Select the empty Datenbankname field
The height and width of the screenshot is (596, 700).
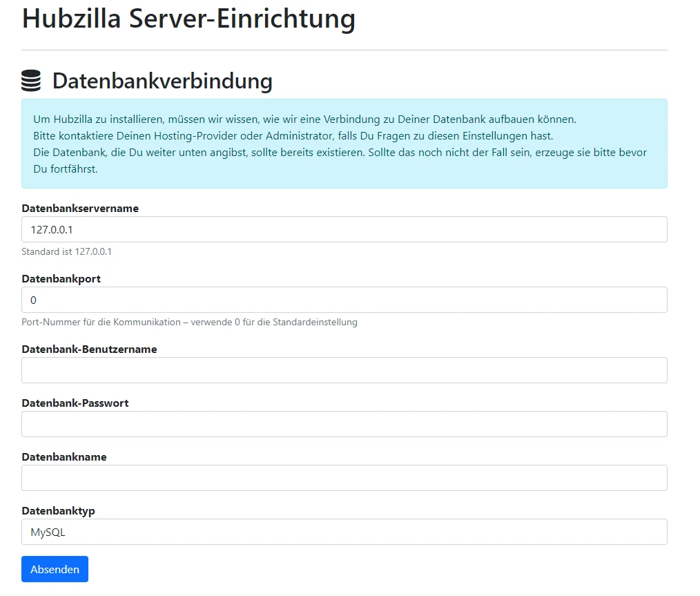[x=345, y=477]
